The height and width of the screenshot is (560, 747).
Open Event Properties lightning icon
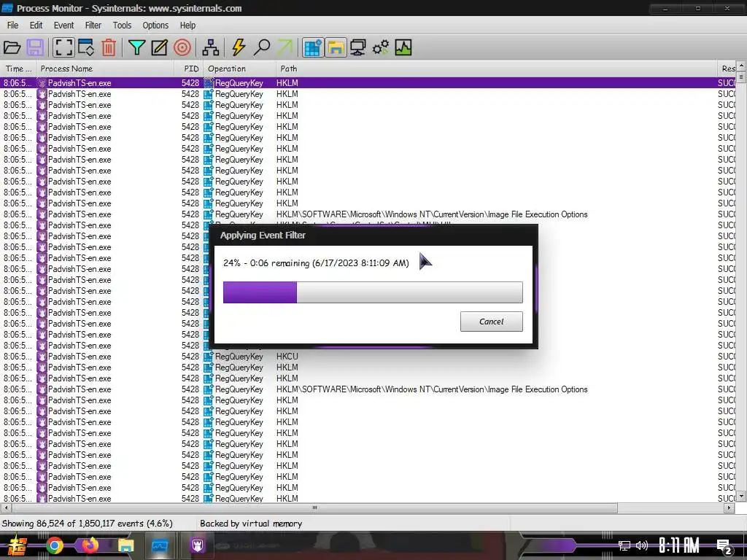pos(239,47)
